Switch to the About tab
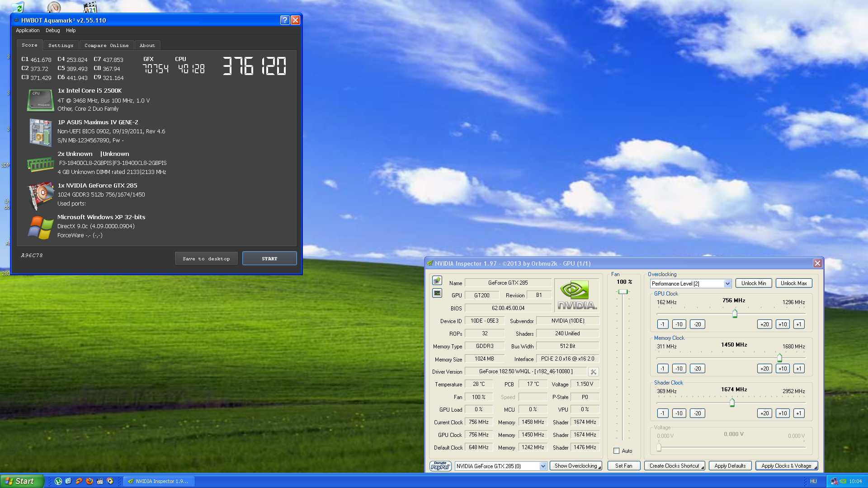 [147, 46]
